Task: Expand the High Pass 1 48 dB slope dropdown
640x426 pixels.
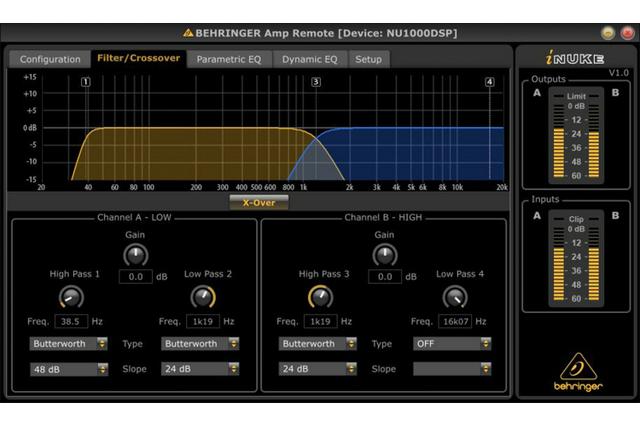Action: point(69,368)
